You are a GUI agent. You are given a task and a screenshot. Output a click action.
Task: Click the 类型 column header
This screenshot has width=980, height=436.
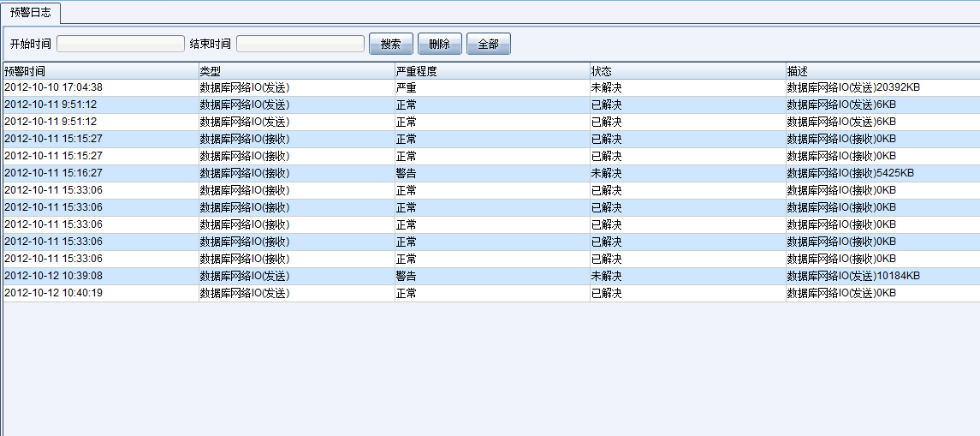[x=295, y=71]
